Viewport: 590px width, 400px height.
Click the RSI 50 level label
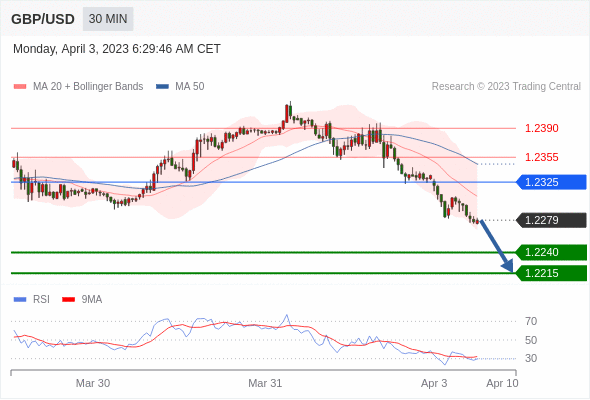(531, 340)
